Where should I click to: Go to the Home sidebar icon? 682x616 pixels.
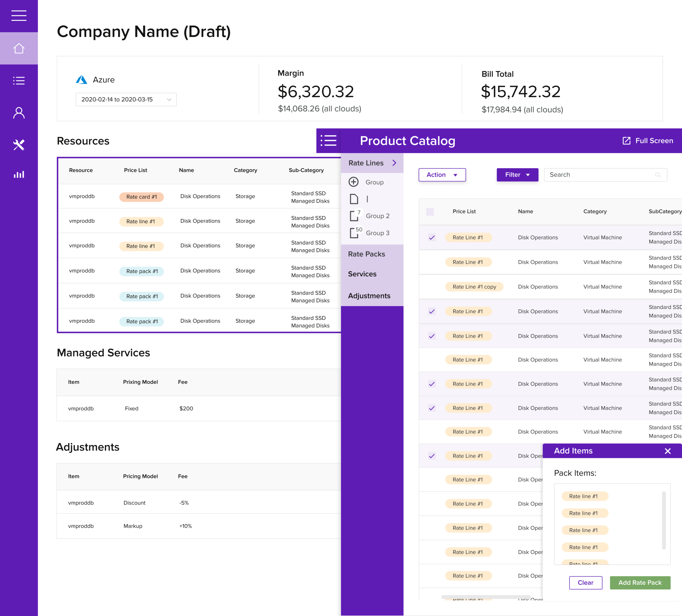click(19, 48)
